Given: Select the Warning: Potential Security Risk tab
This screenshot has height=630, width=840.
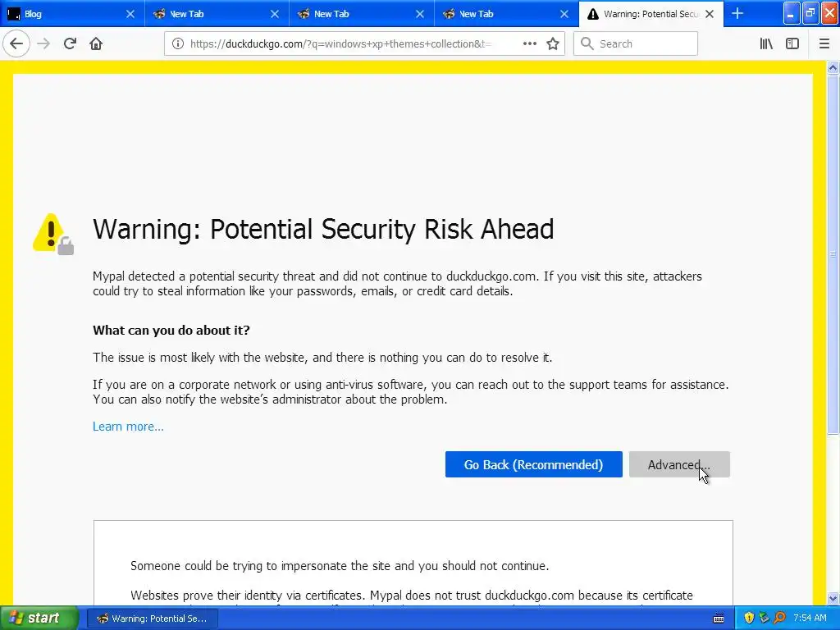Looking at the screenshot, I should point(651,14).
